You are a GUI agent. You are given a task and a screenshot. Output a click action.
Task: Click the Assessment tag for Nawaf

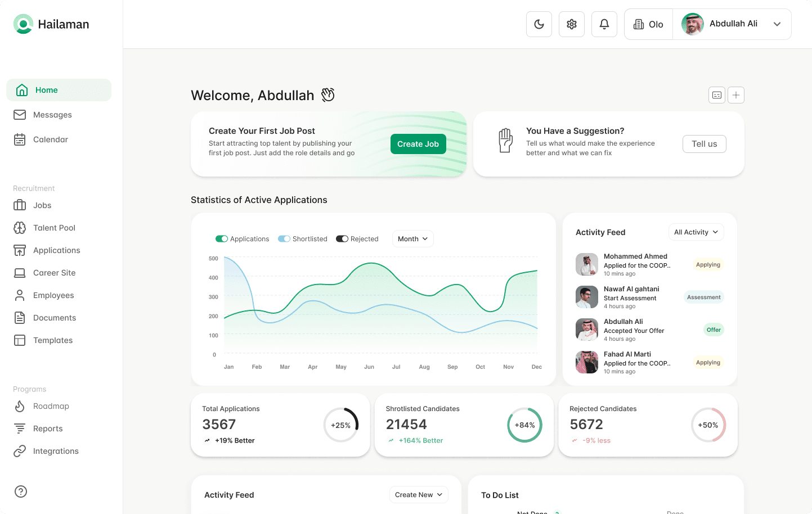[703, 297]
